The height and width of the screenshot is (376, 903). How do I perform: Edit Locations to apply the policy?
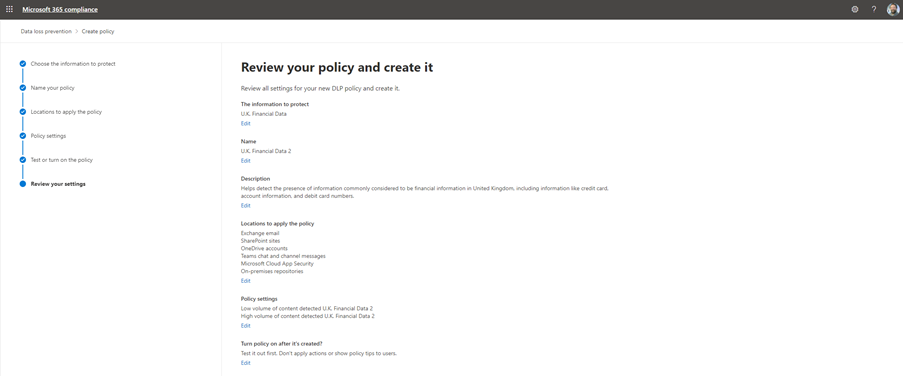tap(245, 281)
